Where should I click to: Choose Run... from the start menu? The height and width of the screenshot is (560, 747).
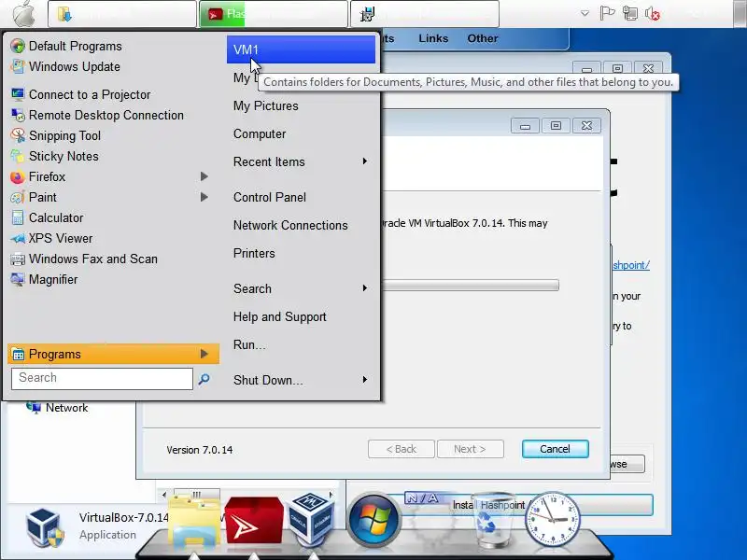point(249,344)
